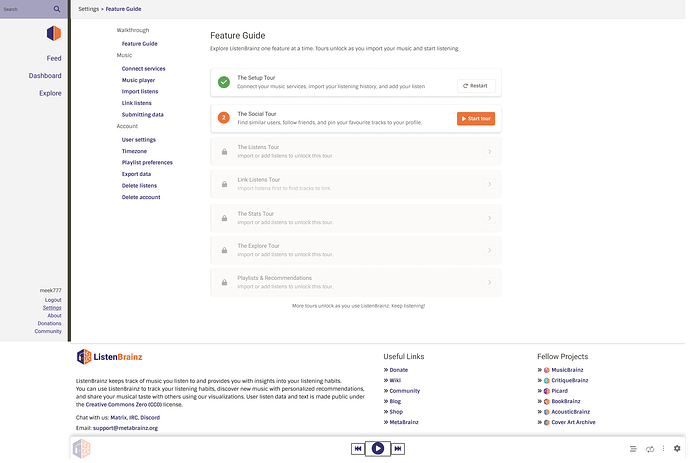This screenshot has width=690, height=463.
Task: Open Timezone settings
Action: pos(134,151)
